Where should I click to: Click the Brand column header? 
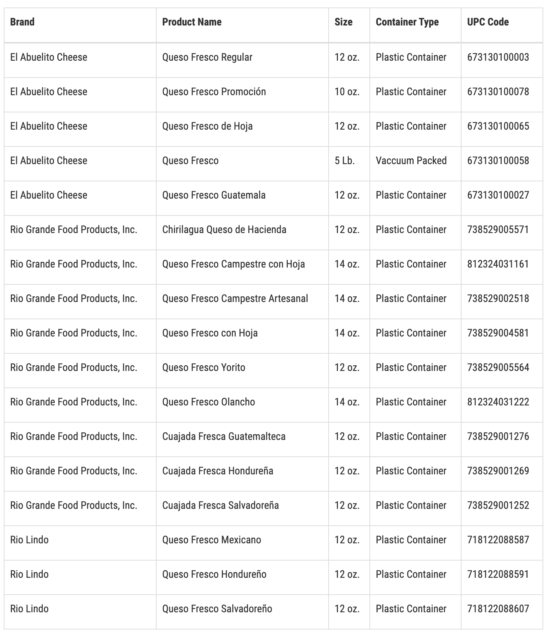[22, 22]
